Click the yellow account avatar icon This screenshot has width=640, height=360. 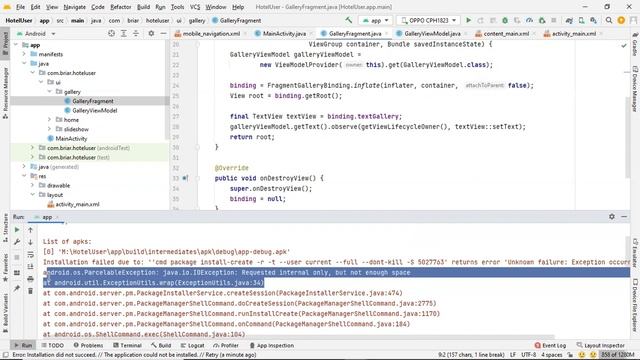click(621, 20)
